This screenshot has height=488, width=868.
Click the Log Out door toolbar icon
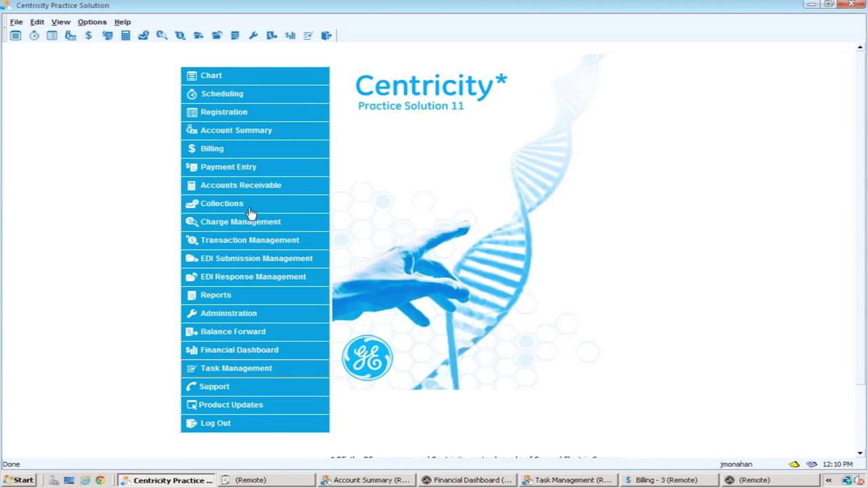click(x=327, y=35)
